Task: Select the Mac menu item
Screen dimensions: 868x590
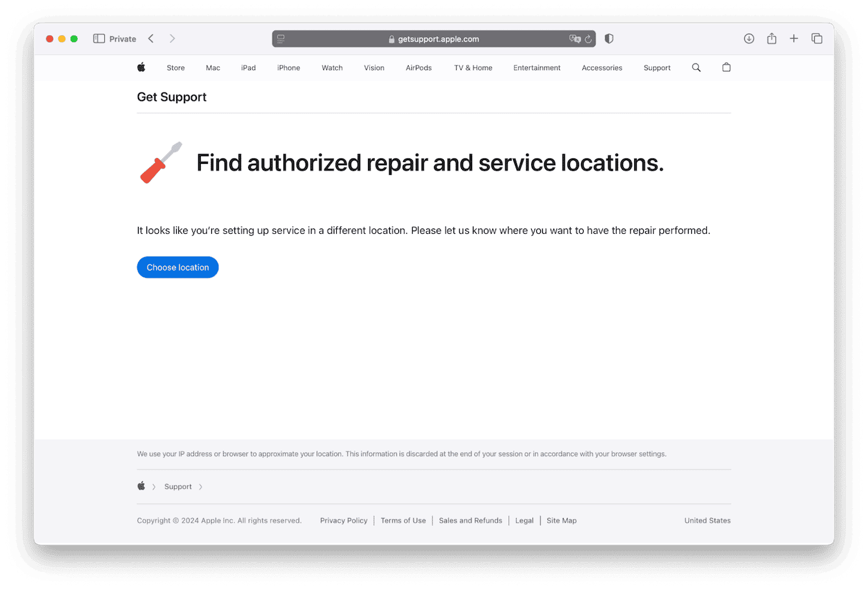Action: point(212,67)
